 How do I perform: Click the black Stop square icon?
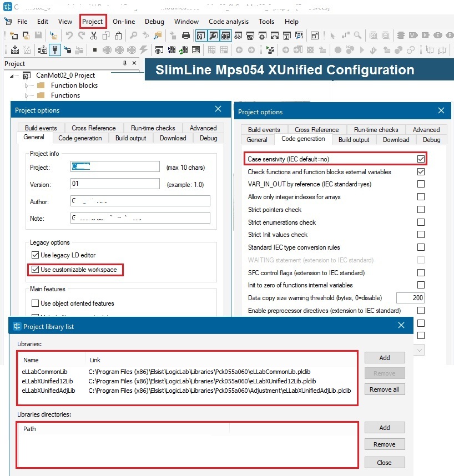95,50
